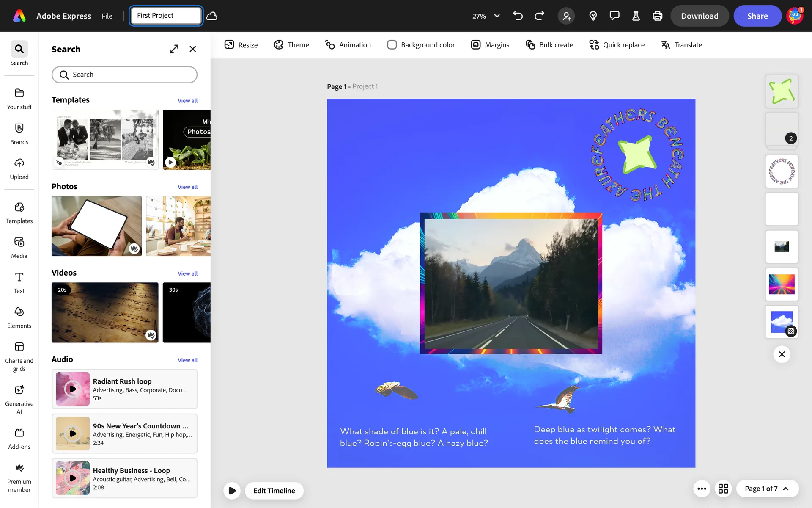Open the Animation toolbar option
The width and height of the screenshot is (812, 508).
click(348, 45)
